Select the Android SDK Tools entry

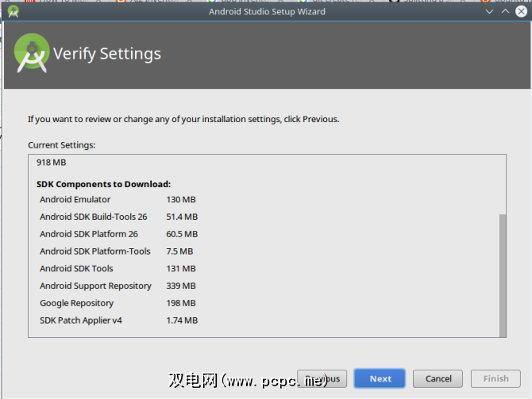76,269
